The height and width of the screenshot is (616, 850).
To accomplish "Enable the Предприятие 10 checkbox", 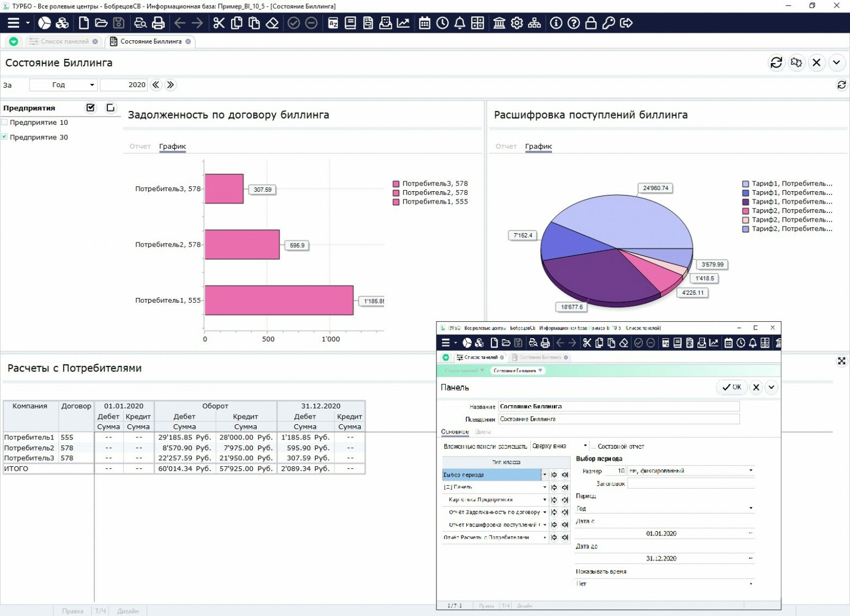I will click(4, 123).
